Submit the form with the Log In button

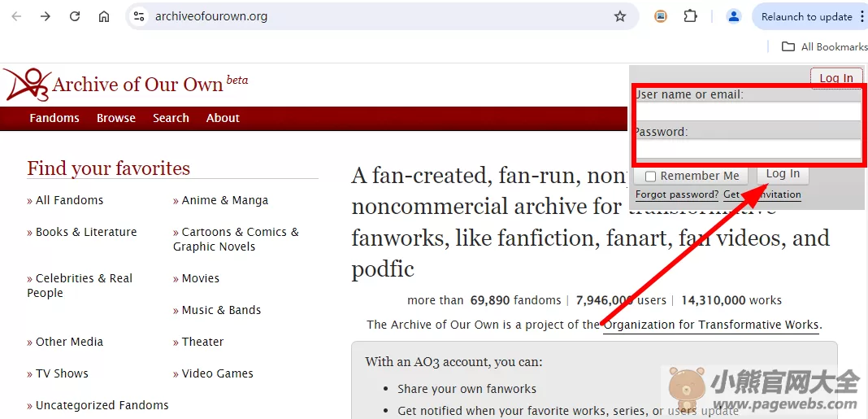783,174
